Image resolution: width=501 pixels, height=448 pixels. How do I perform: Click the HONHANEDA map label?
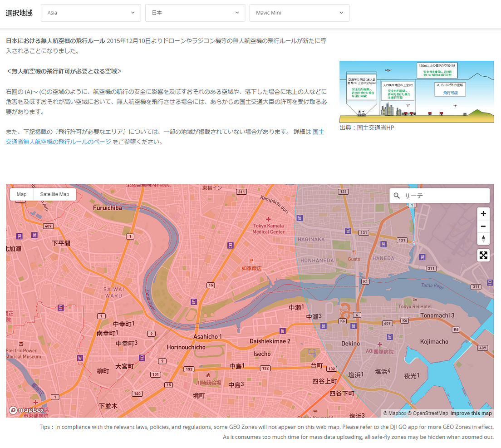click(317, 261)
